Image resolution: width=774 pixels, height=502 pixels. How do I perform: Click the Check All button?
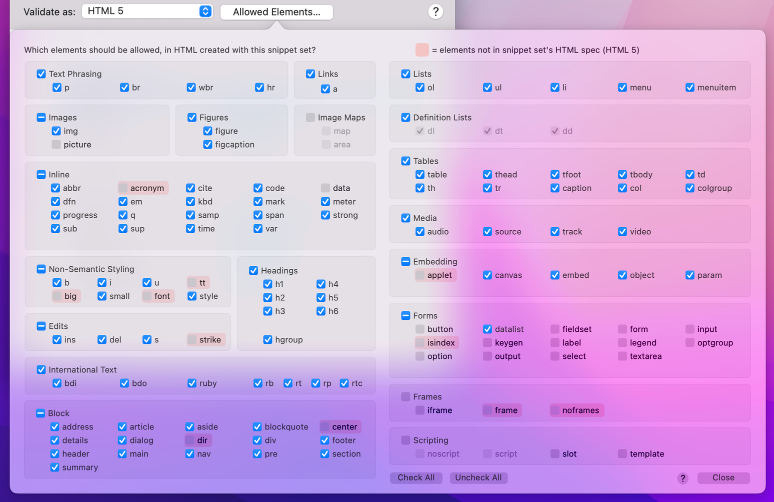click(x=416, y=477)
